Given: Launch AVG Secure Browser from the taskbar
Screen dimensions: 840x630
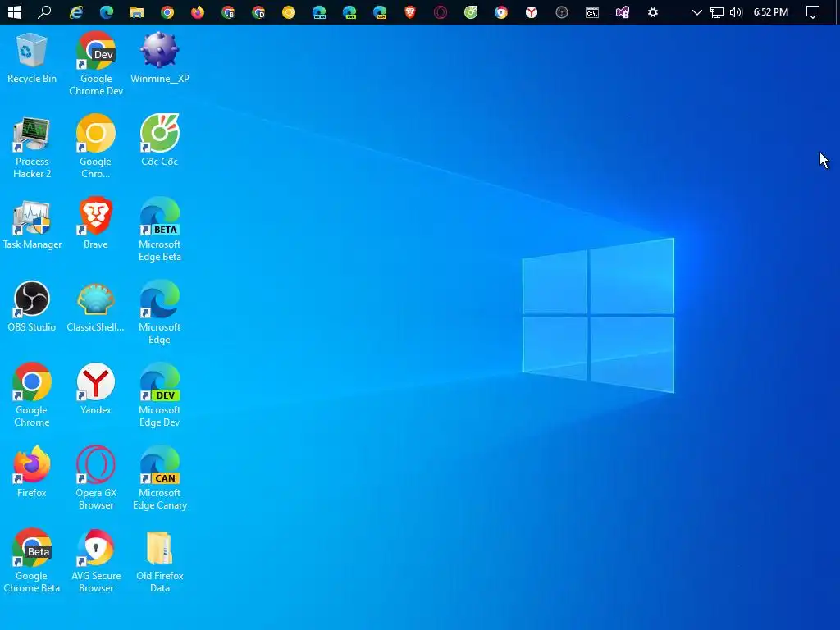Looking at the screenshot, I should [501, 11].
